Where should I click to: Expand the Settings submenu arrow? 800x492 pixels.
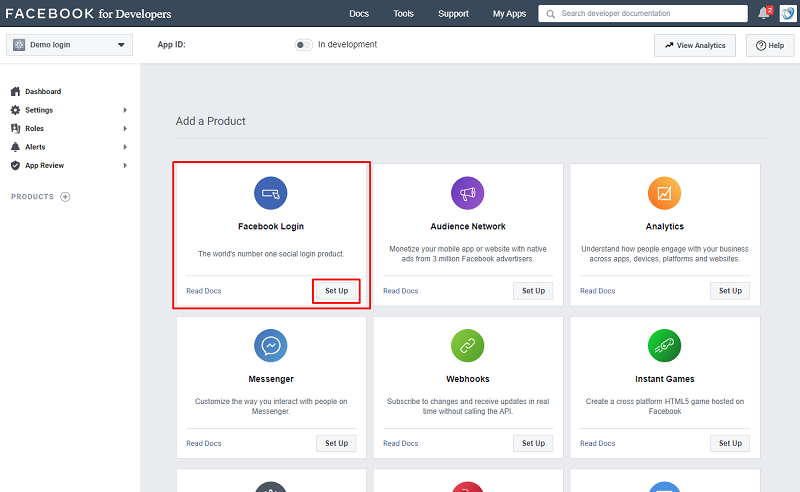pos(125,110)
